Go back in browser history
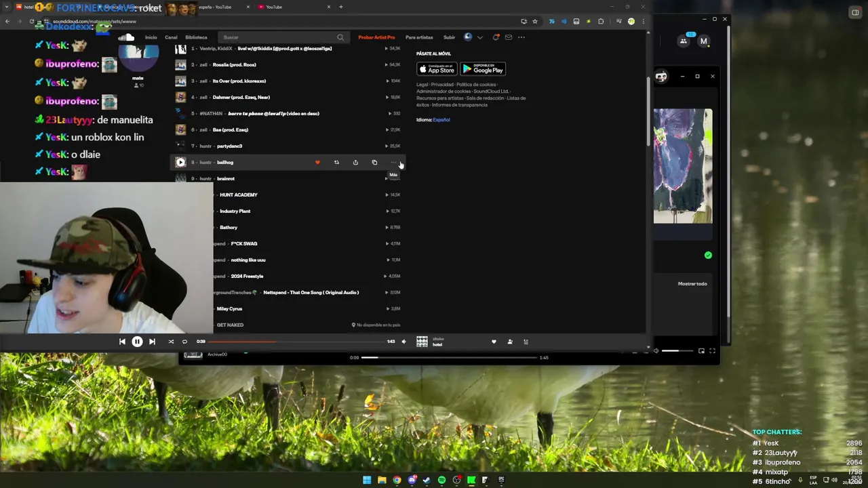 point(7,22)
